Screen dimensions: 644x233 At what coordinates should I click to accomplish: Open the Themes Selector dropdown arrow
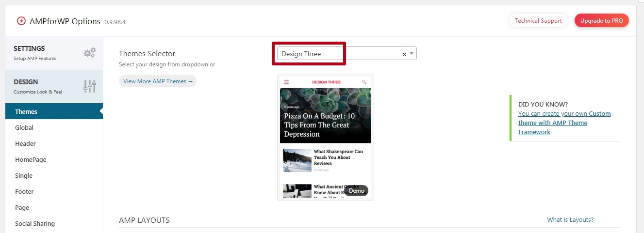(x=412, y=54)
